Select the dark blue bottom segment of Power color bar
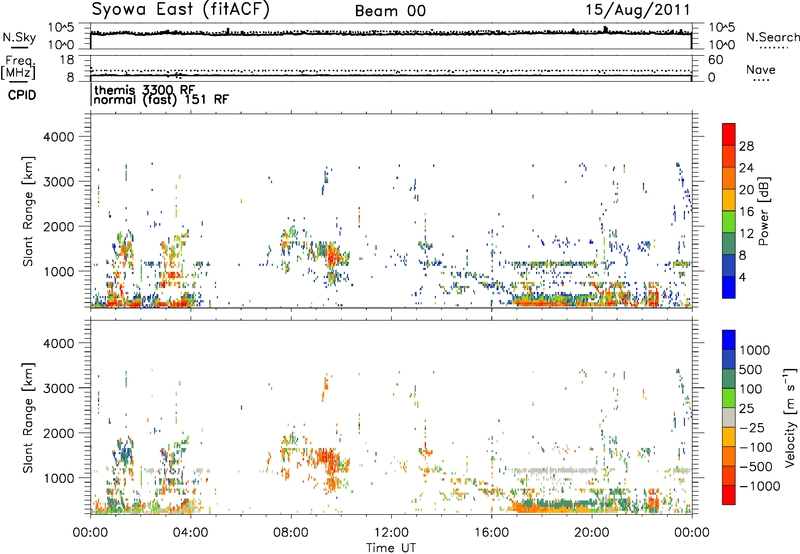 point(729,287)
